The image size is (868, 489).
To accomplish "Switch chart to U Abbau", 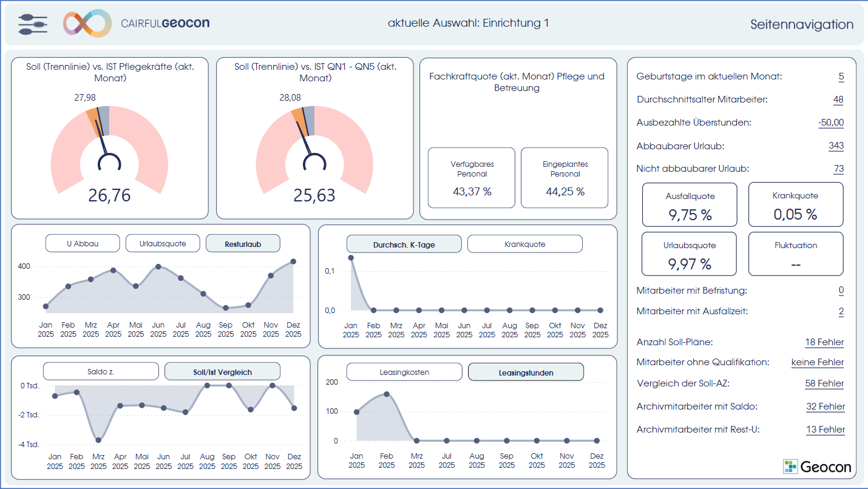I will (82, 244).
